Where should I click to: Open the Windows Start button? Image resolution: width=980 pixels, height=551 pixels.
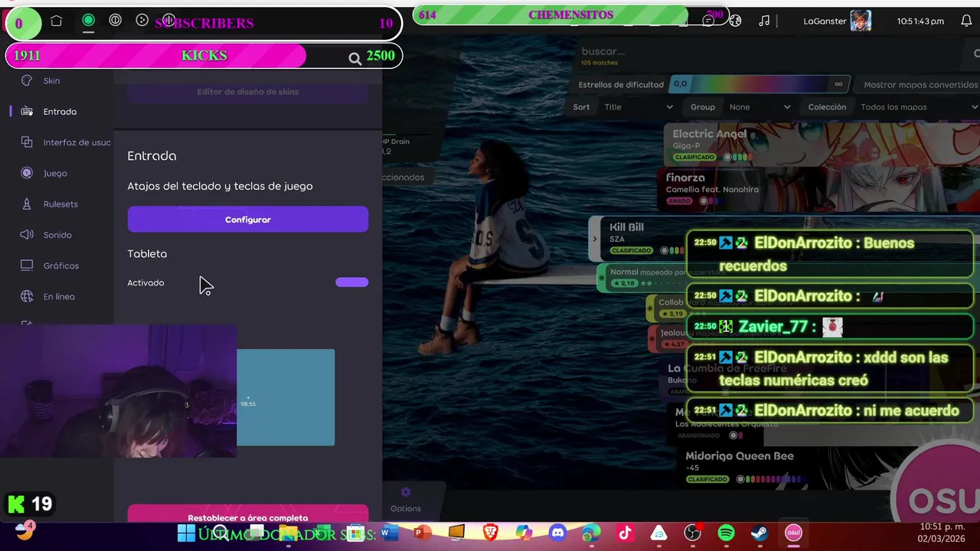tap(186, 533)
